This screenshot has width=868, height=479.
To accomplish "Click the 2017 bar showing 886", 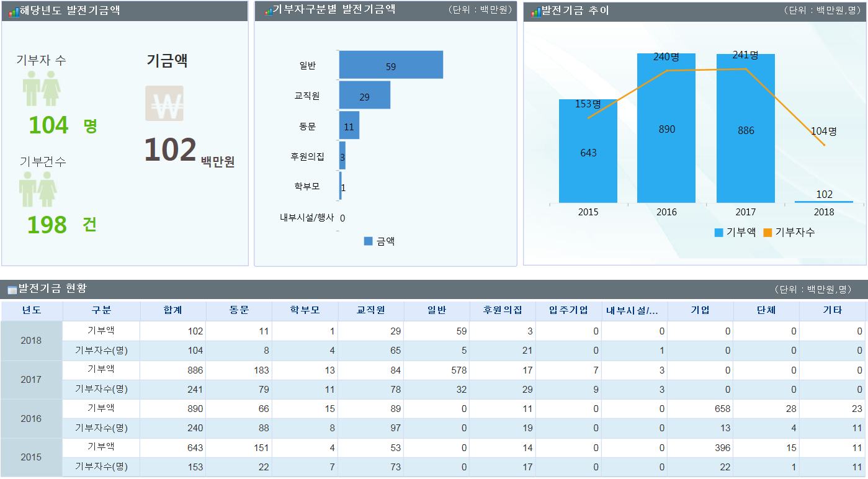I will (x=746, y=128).
